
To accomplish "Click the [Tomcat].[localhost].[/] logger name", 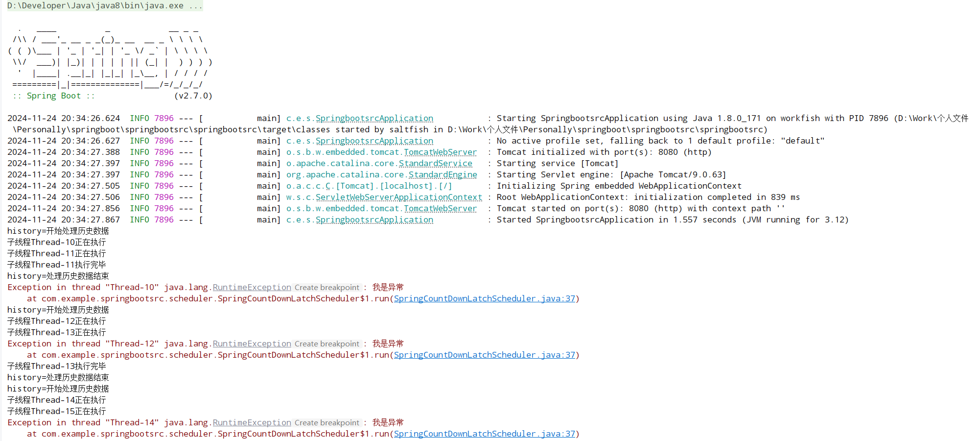I will point(394,186).
